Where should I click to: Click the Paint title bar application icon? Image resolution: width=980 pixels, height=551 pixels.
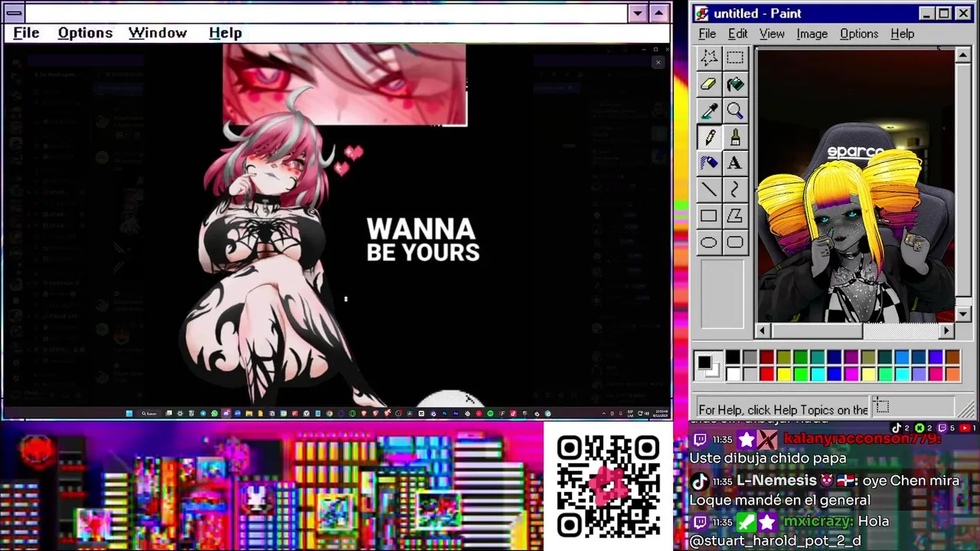click(x=702, y=14)
